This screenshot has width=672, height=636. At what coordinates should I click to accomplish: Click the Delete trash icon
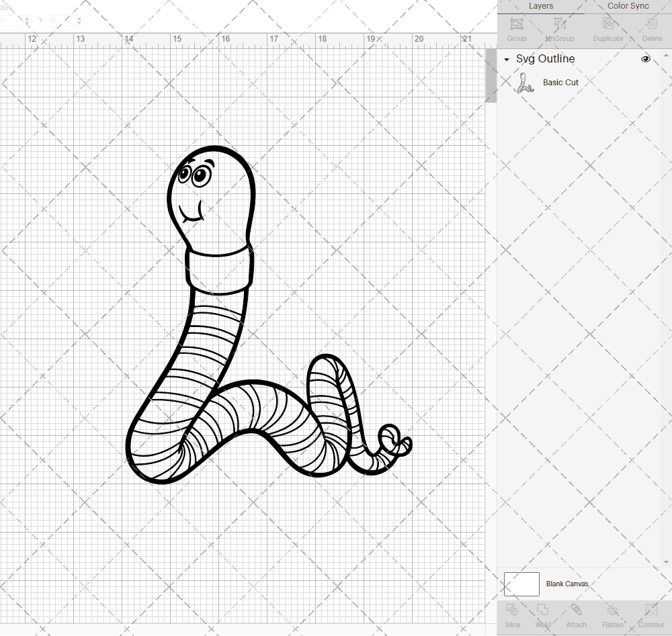652,28
